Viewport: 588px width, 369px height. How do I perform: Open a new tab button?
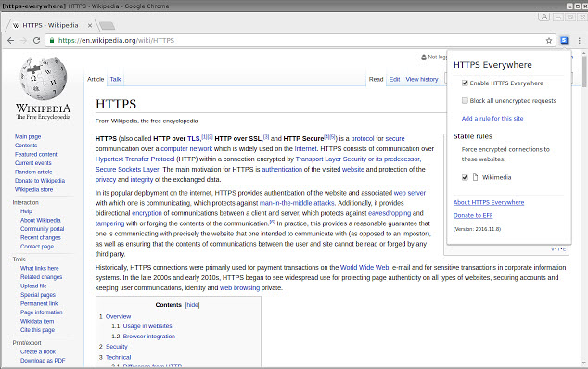(108, 26)
